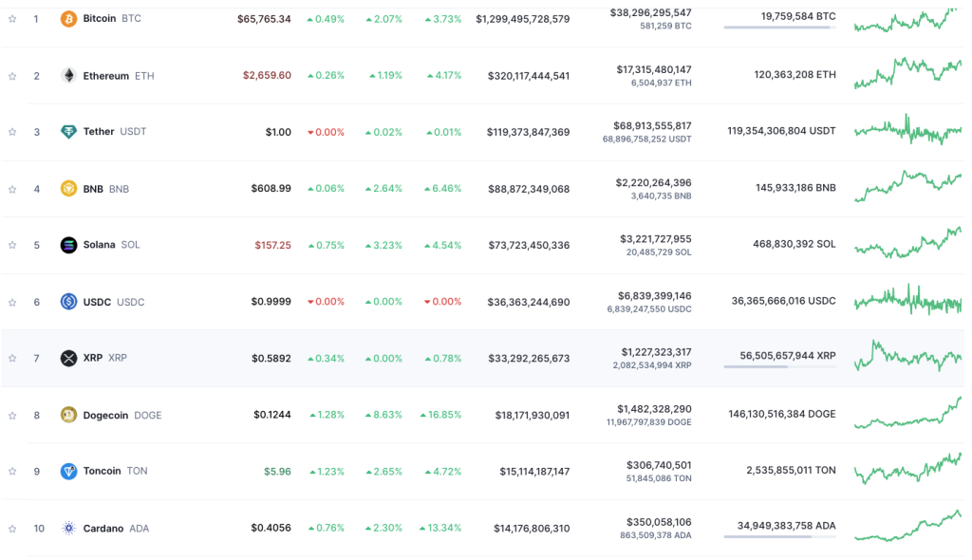Click Toncoin price $5.96
Image resolution: width=972 pixels, height=560 pixels.
coord(277,472)
